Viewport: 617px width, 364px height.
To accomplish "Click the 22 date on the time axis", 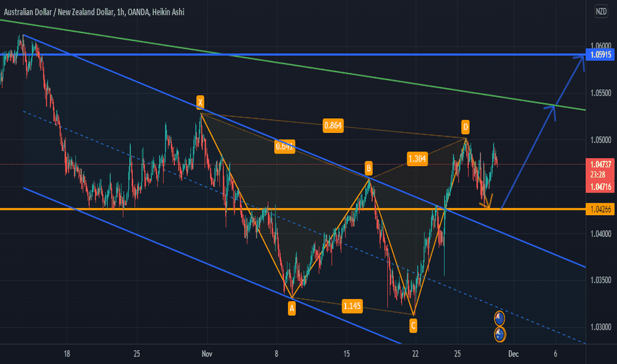I will coord(416,354).
